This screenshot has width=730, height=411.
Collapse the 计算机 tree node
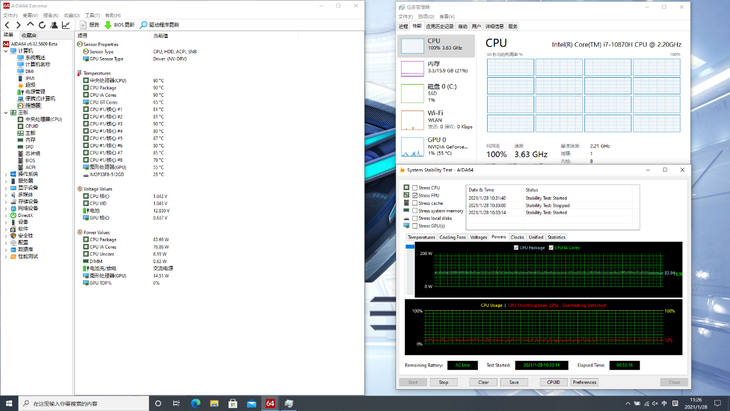coord(6,51)
